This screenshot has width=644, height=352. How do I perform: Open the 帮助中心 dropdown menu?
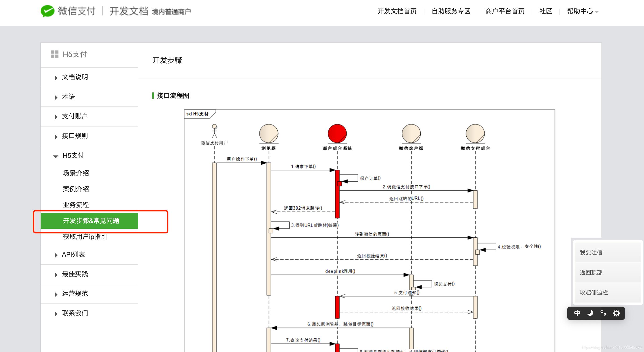580,11
